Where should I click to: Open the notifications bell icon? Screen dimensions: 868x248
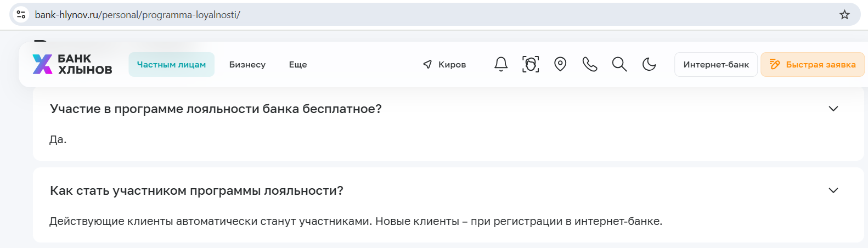click(501, 64)
